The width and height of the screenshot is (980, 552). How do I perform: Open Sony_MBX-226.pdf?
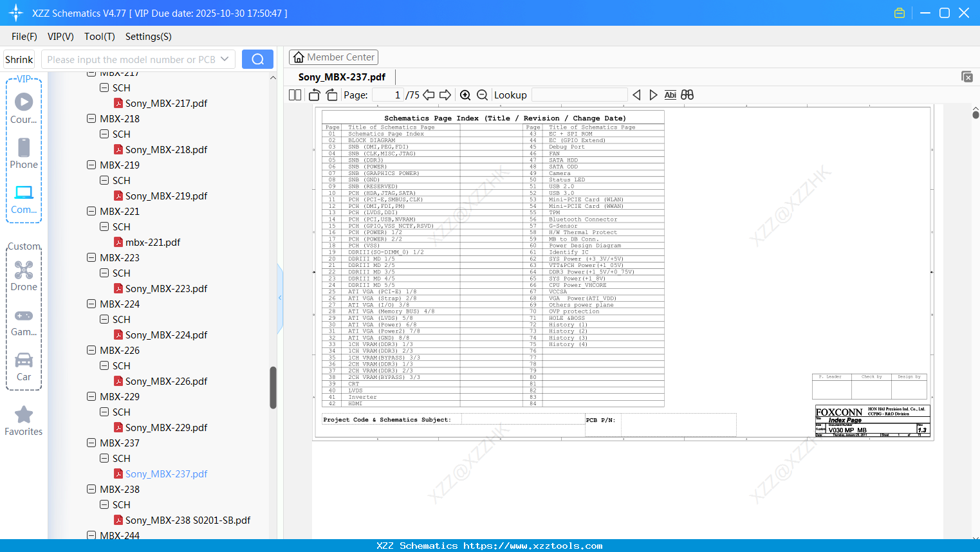(x=166, y=382)
